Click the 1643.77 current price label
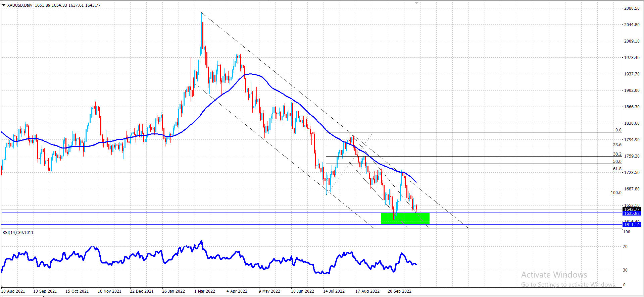Viewport: 644px width, 297px height. point(632,209)
